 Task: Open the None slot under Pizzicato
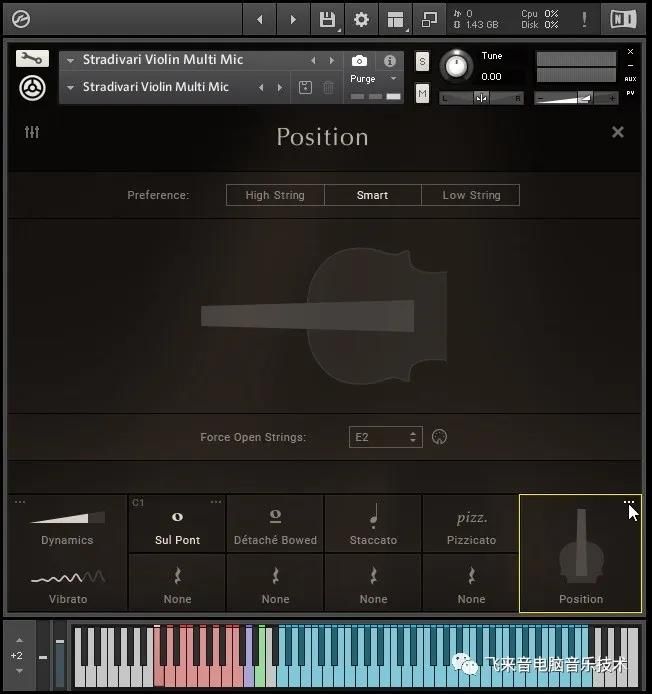click(x=471, y=583)
